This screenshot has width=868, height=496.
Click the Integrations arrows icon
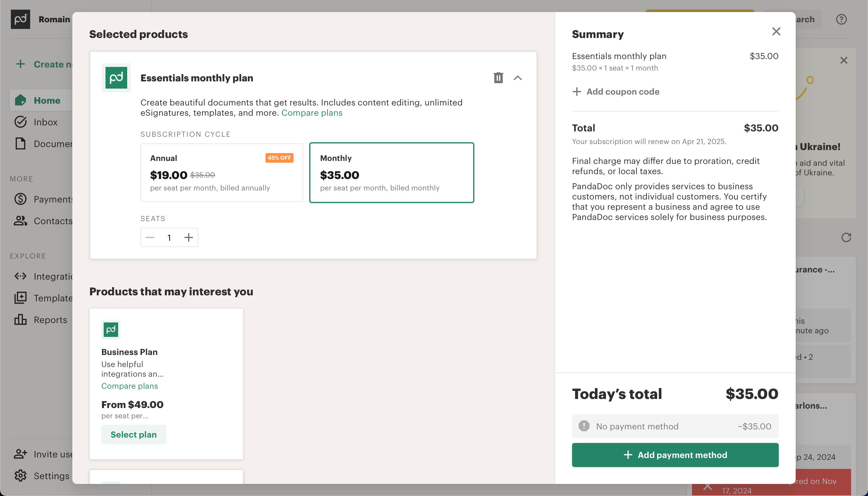[x=20, y=276]
